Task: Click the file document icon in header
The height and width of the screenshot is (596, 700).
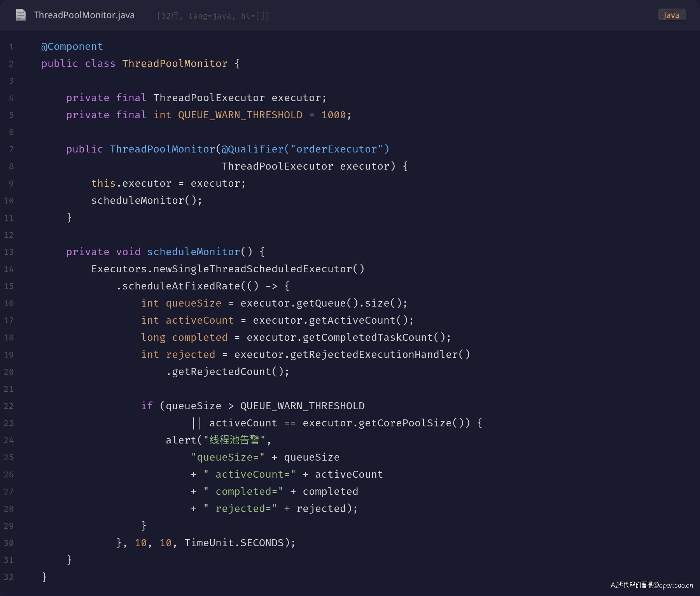Action: click(21, 15)
